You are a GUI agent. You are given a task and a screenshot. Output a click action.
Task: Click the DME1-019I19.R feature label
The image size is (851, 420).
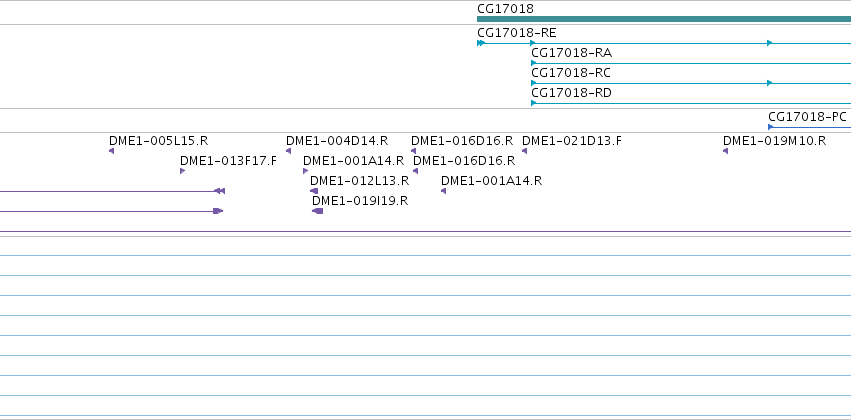pyautogui.click(x=360, y=201)
